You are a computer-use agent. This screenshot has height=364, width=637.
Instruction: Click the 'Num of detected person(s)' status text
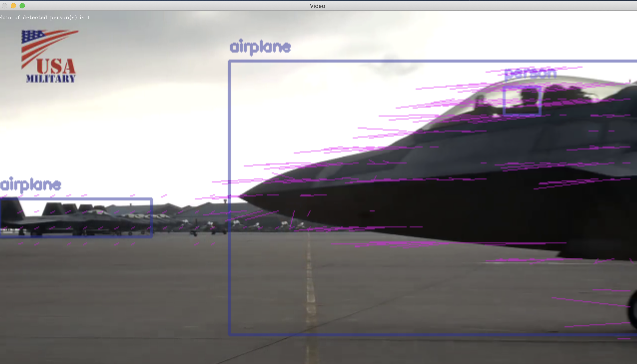pos(45,18)
